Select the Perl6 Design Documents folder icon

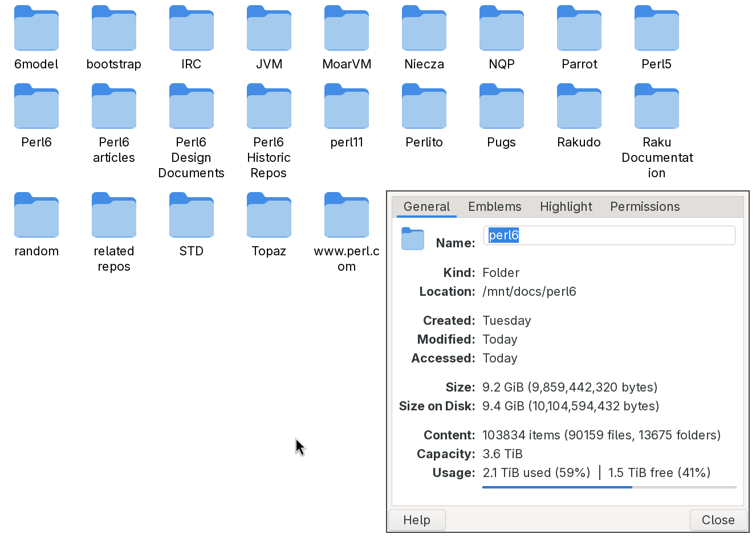pos(192,106)
